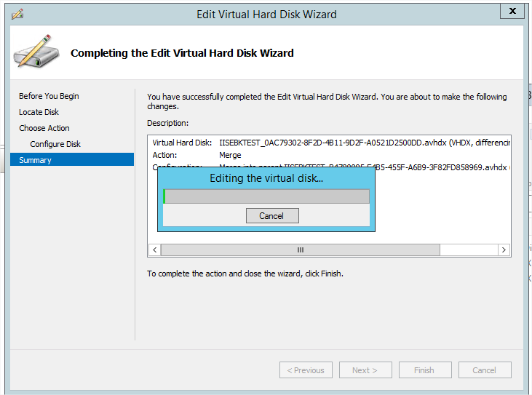Select the Summary step in the sidebar
This screenshot has height=395, width=532.
point(35,160)
